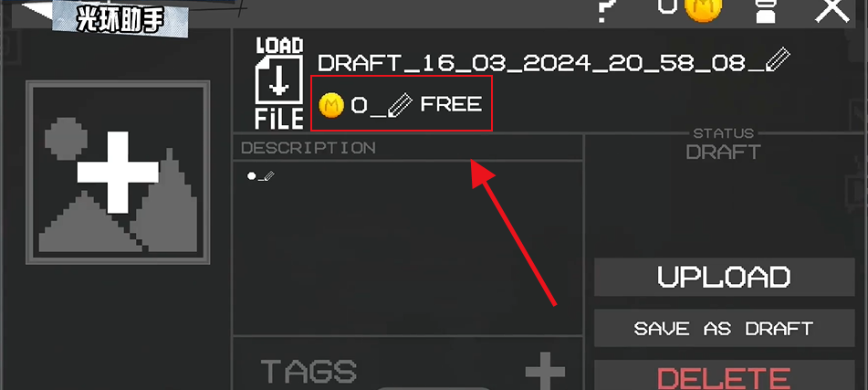
Task: Add a tag with the TAGS plus icon
Action: [545, 371]
